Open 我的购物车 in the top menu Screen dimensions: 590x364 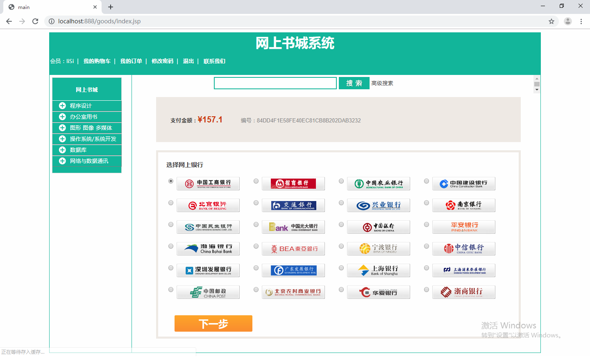[x=97, y=61]
